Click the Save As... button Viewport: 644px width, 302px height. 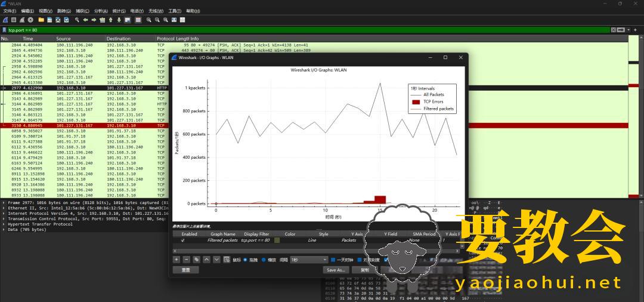(x=336, y=270)
